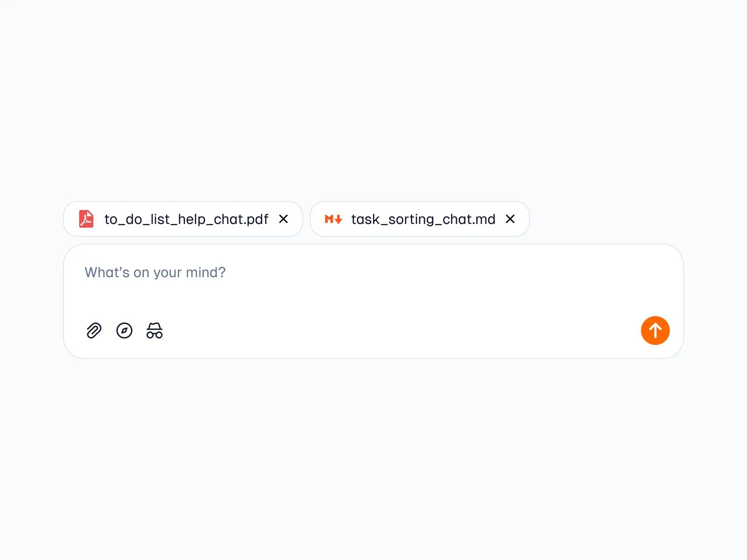Viewport: 747px width, 560px height.
Task: Click the red PDF file icon
Action: pos(86,219)
